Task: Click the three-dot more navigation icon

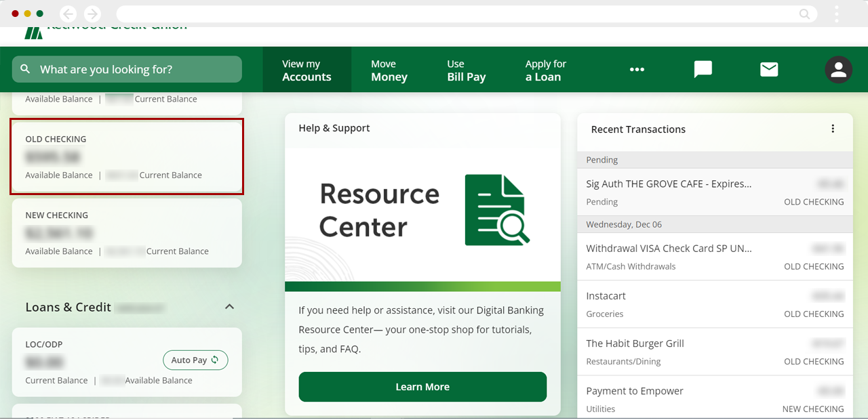Action: click(x=637, y=69)
